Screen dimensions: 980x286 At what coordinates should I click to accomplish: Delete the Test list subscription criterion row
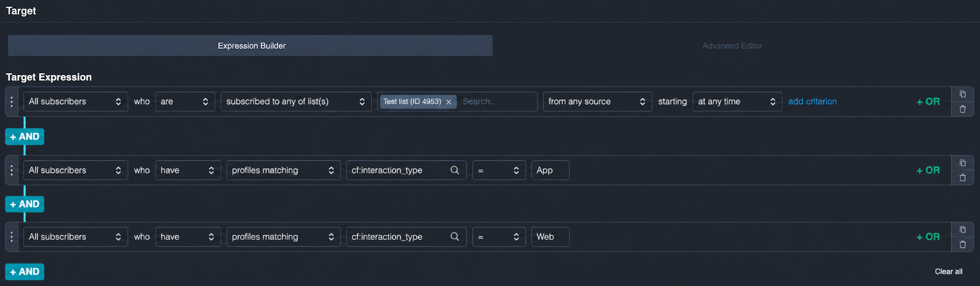tap(962, 109)
